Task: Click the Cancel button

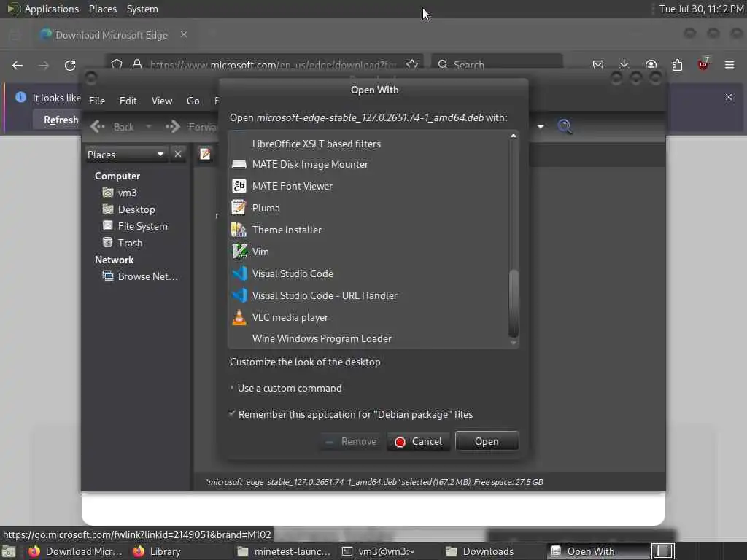Action: pyautogui.click(x=418, y=441)
